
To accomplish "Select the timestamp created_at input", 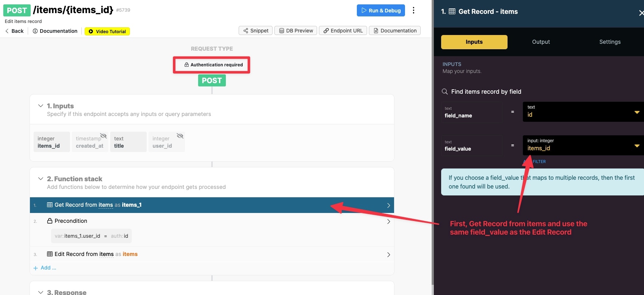I will point(90,142).
